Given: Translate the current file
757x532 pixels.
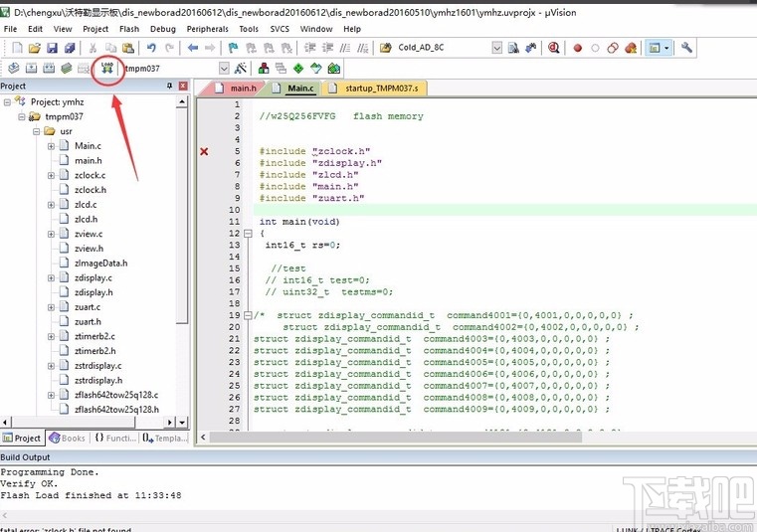Looking at the screenshot, I should tap(14, 68).
